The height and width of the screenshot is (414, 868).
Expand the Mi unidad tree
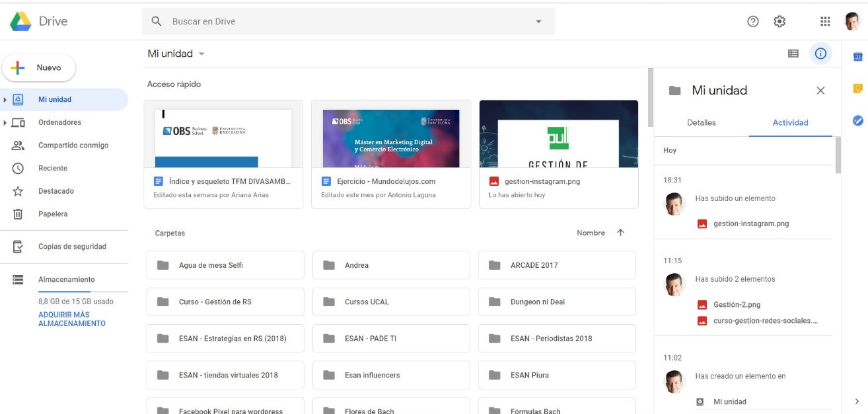[x=5, y=100]
